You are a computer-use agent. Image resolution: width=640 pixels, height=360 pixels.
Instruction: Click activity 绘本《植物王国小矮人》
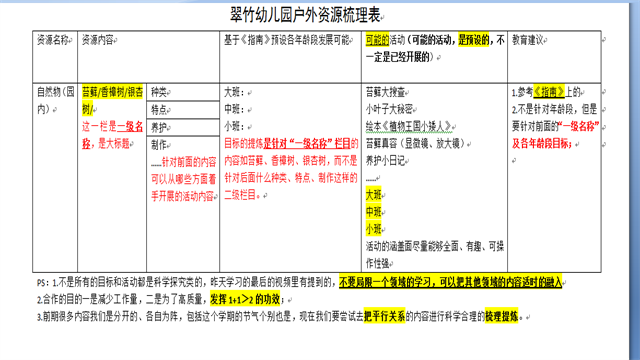(x=409, y=127)
